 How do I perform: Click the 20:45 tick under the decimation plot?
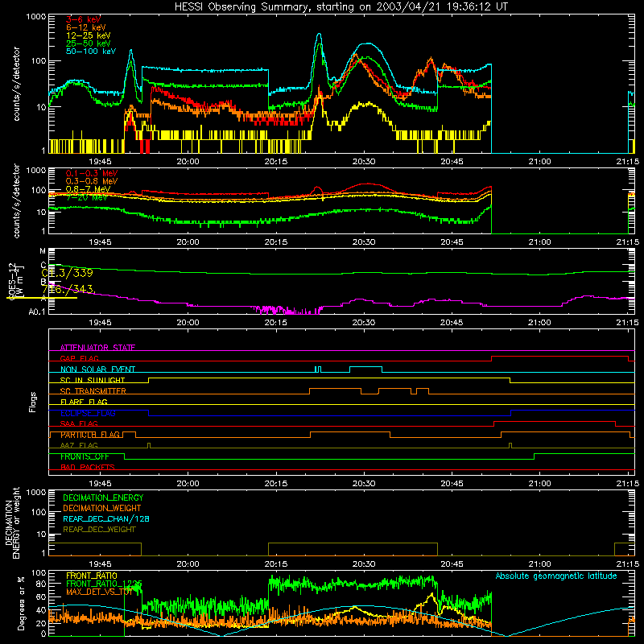coord(452,564)
